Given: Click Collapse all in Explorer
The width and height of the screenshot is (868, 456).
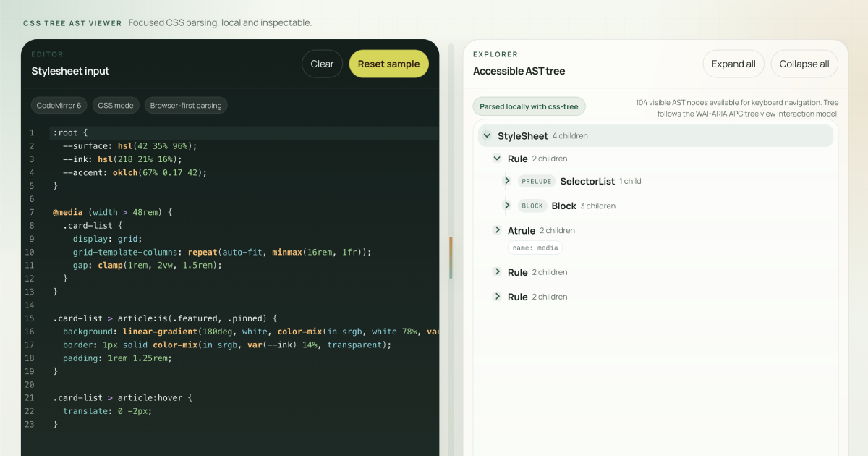Looking at the screenshot, I should tap(804, 64).
